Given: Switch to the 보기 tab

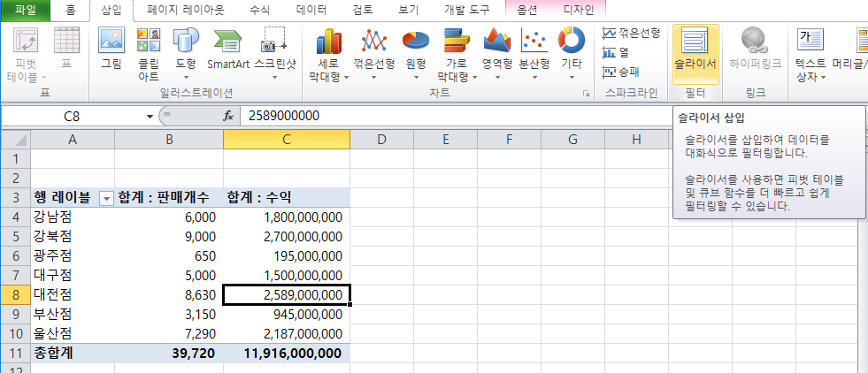Looking at the screenshot, I should 409,10.
